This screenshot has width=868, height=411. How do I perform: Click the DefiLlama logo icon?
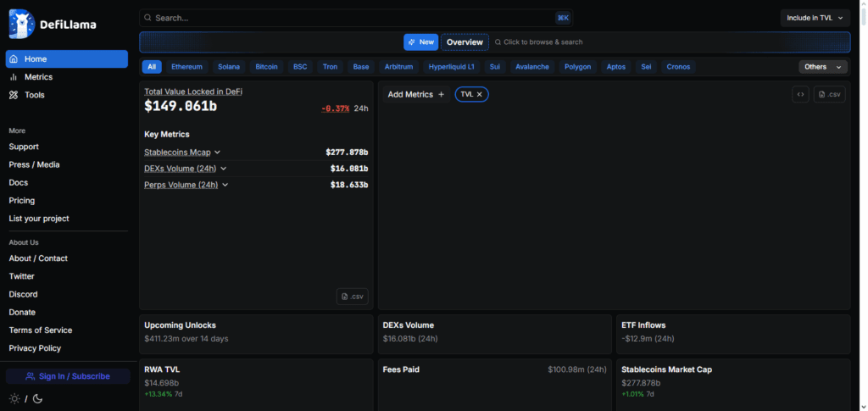(x=21, y=24)
